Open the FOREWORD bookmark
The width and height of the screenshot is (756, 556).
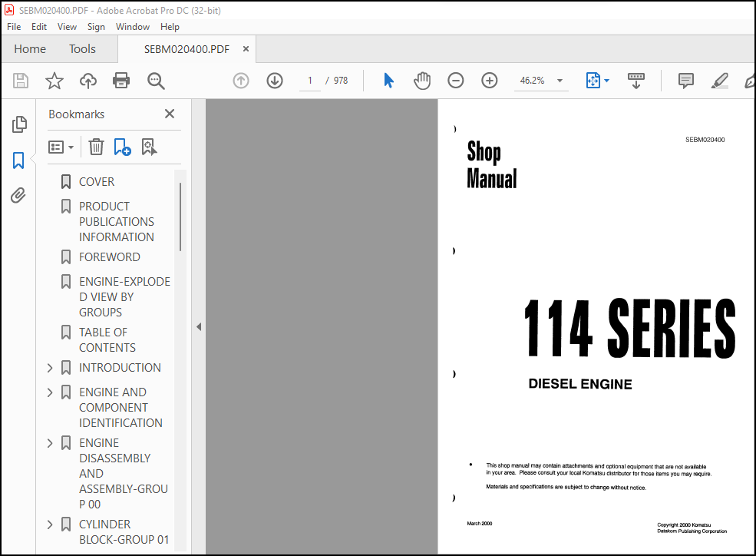coord(110,257)
